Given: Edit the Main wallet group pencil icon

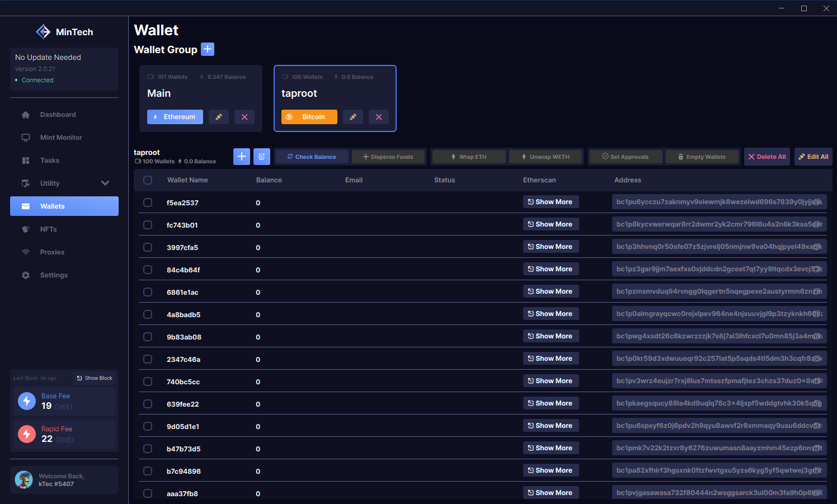Looking at the screenshot, I should pos(219,117).
